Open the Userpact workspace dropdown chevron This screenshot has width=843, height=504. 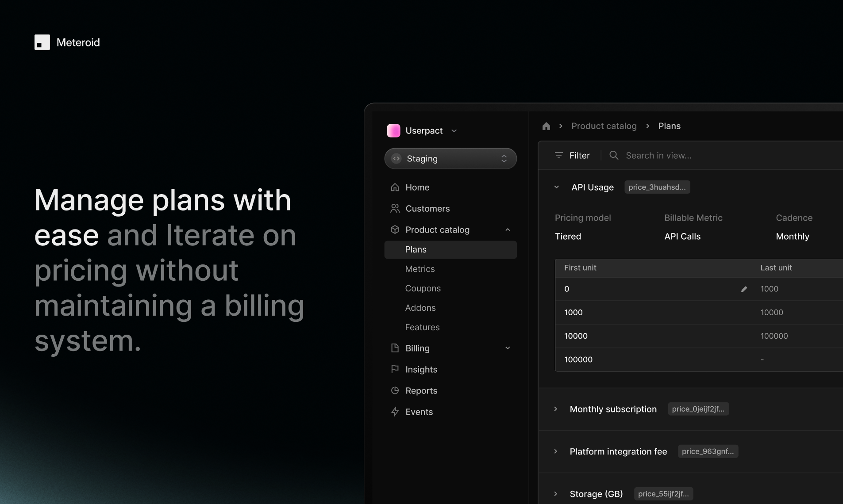pyautogui.click(x=454, y=131)
